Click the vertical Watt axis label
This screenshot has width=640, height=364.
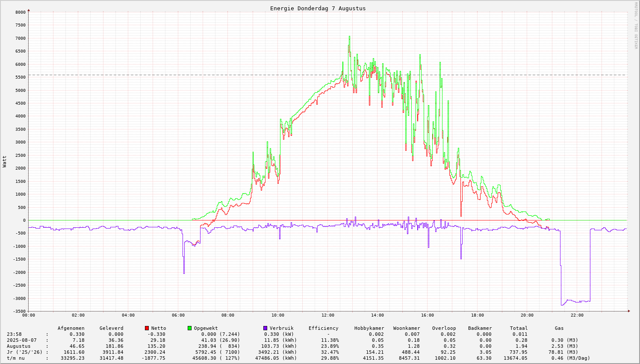(5, 161)
